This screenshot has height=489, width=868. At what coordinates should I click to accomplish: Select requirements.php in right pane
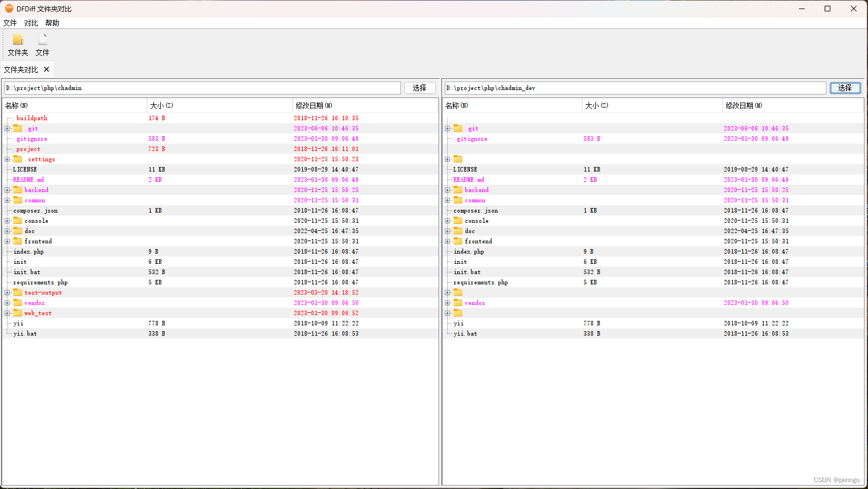481,282
